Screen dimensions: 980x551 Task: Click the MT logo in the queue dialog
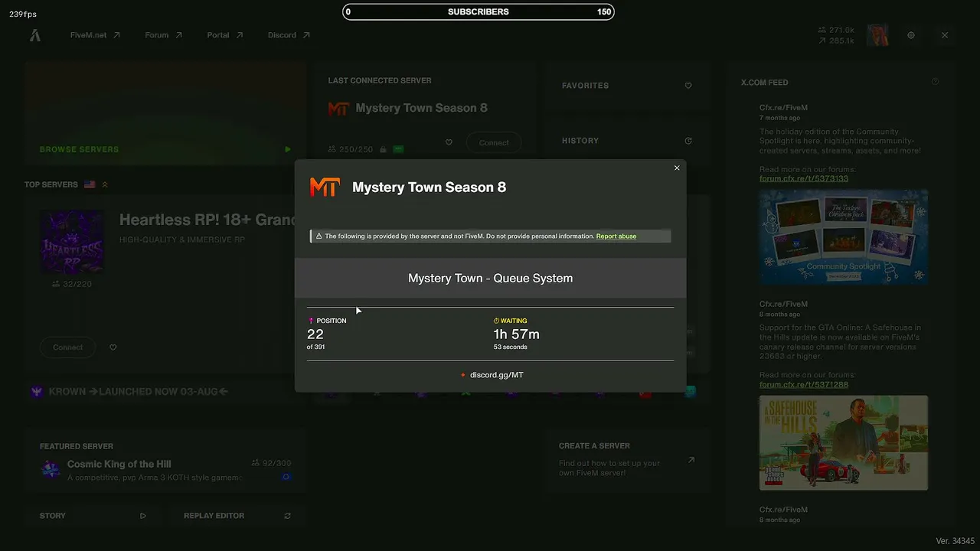[x=325, y=187]
